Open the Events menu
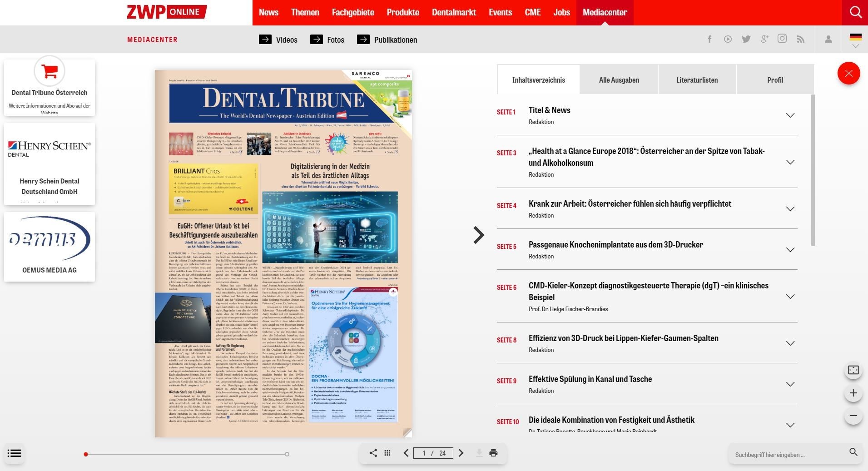 [x=500, y=12]
